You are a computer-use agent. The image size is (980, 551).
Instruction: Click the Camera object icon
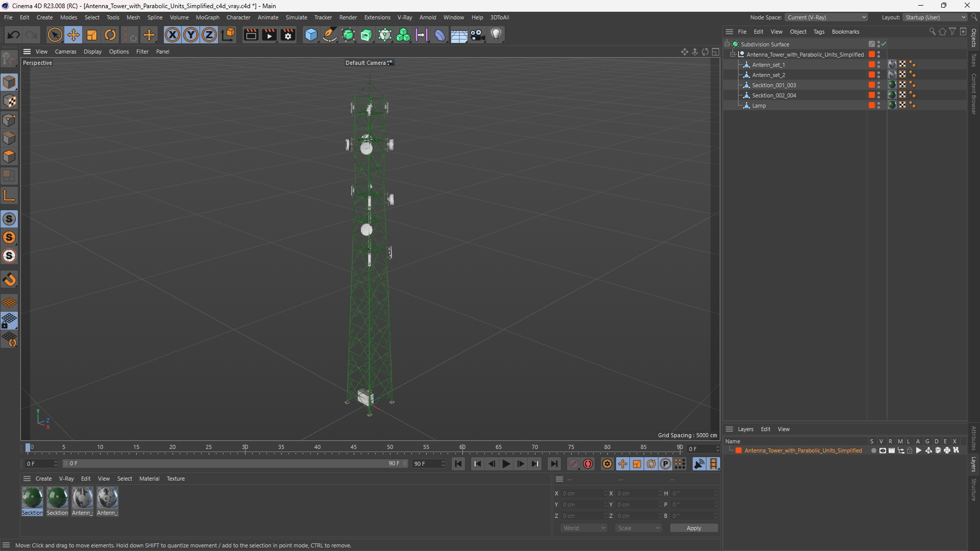tap(478, 35)
